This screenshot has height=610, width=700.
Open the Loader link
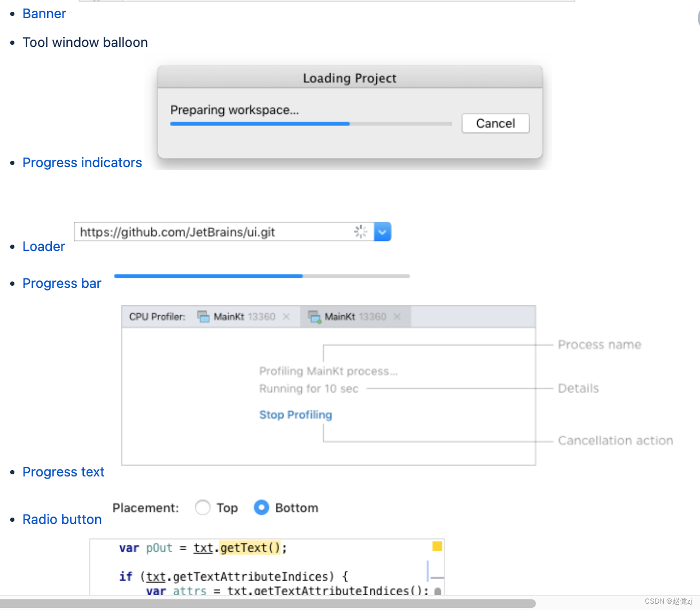point(44,247)
